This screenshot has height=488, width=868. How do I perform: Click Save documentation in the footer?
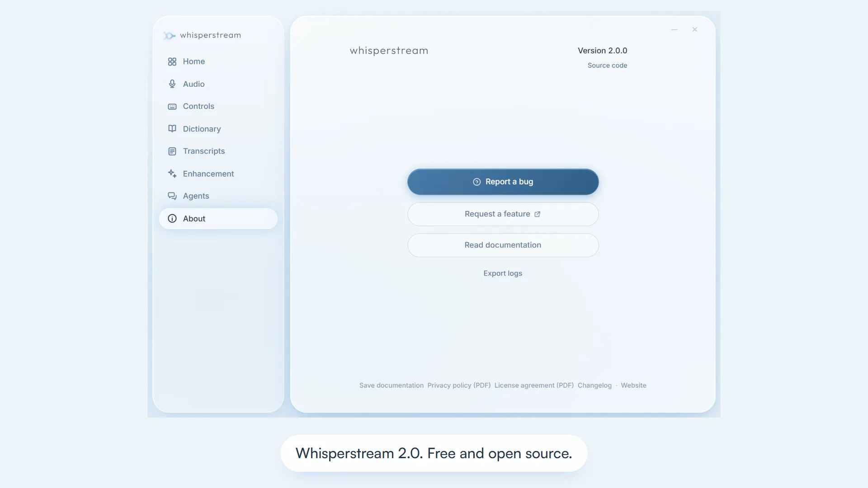(392, 385)
